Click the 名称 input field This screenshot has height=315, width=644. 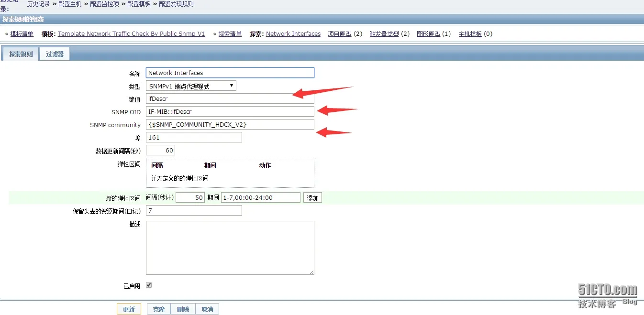[230, 73]
